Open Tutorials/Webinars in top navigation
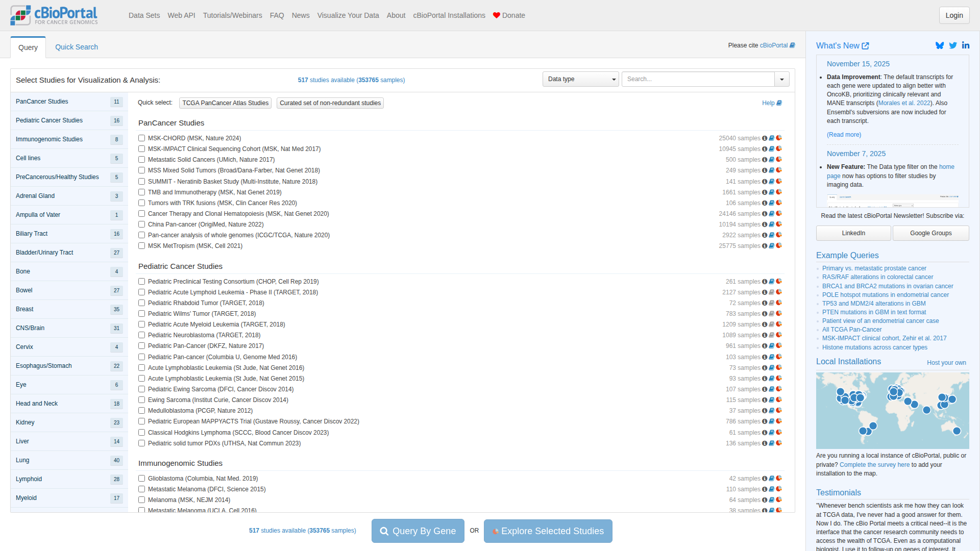This screenshot has height=551, width=980. point(233,15)
